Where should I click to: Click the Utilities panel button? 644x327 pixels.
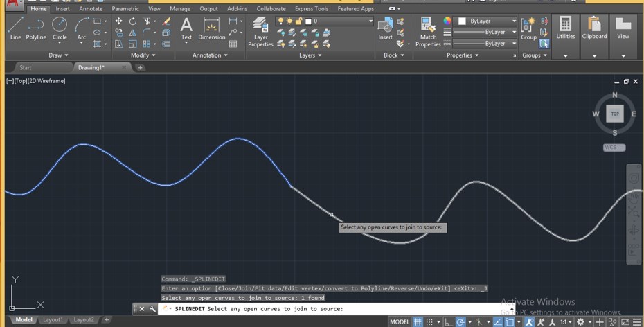pyautogui.click(x=566, y=32)
